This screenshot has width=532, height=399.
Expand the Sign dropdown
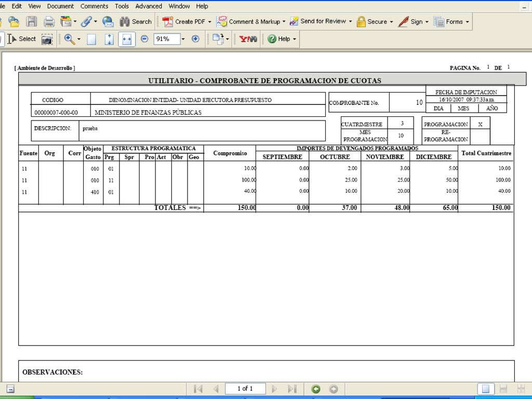(x=427, y=22)
